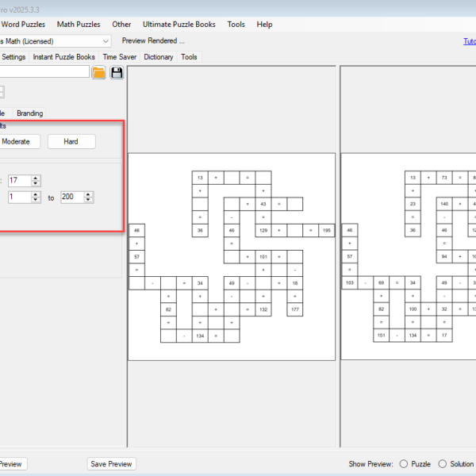Screen dimensions: 476x476
Task: Switch to the Instant Puzzle Books tab
Action: tap(63, 57)
